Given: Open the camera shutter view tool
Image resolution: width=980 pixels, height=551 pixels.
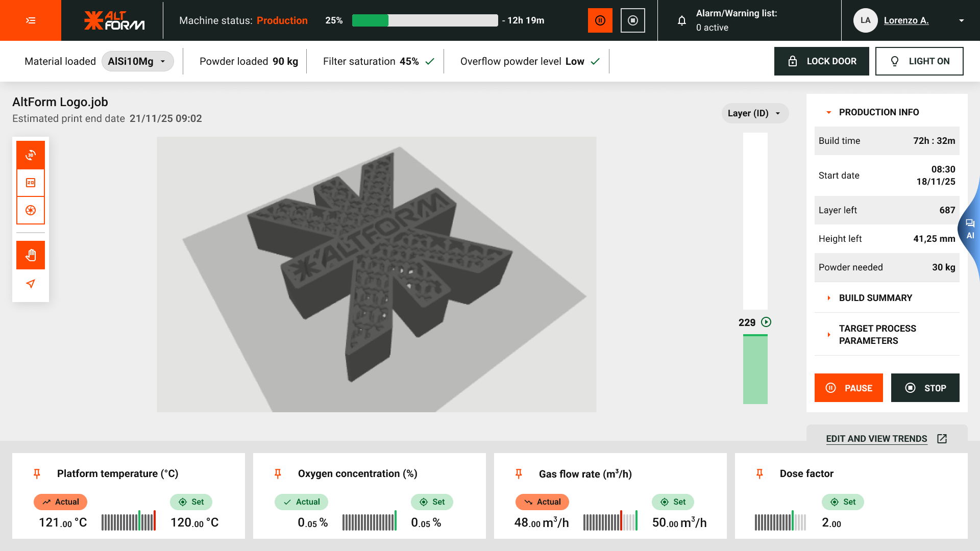Looking at the screenshot, I should pos(31,210).
